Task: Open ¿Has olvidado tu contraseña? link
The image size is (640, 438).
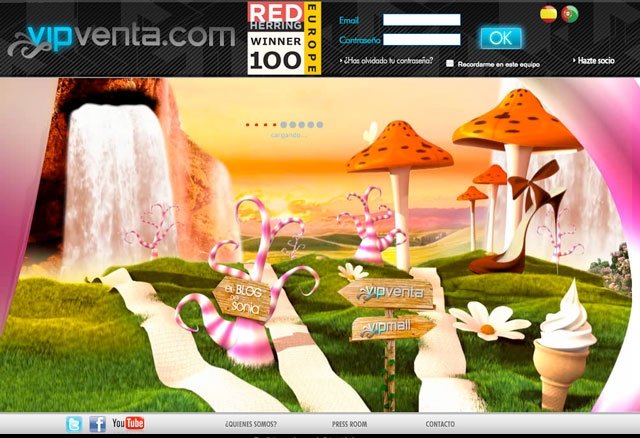Action: 387,60
